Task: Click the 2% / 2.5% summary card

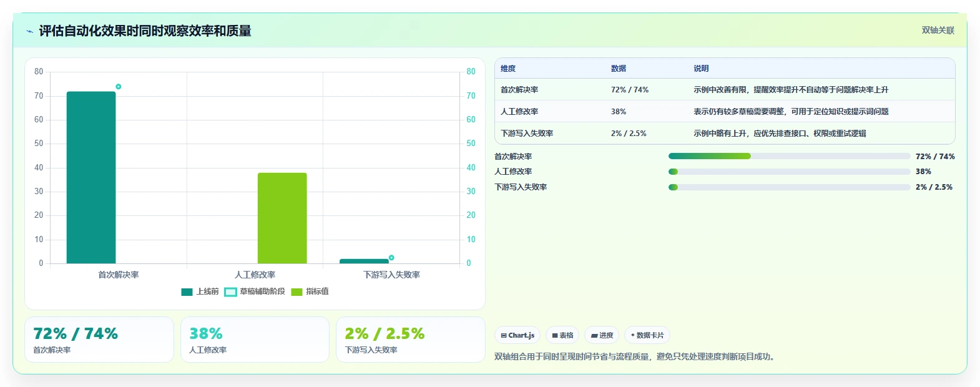Action: click(x=410, y=340)
